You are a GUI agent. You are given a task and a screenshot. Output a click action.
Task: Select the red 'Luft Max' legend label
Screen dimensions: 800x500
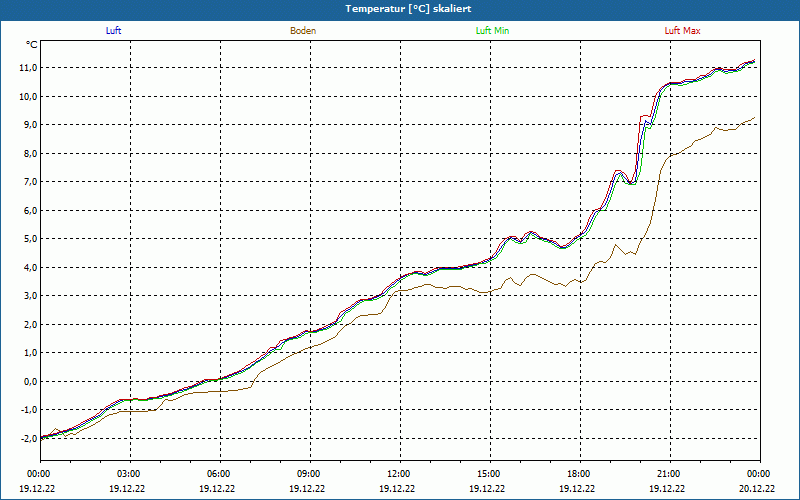[682, 31]
